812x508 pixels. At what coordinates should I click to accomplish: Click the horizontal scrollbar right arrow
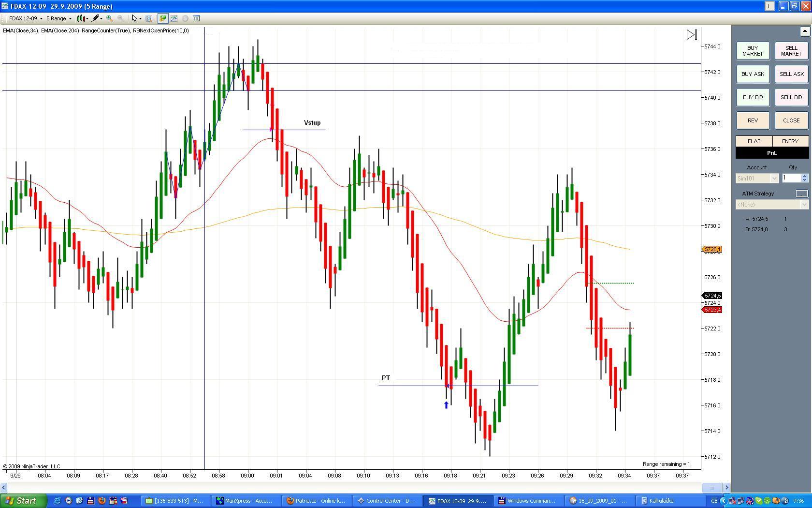726,487
